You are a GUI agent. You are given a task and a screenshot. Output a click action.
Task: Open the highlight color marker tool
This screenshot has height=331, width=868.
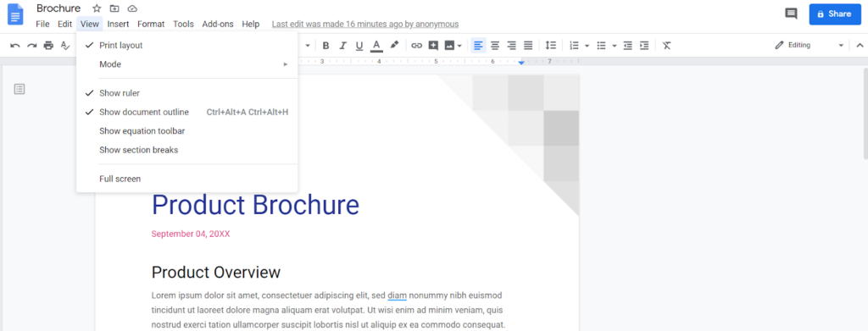394,46
